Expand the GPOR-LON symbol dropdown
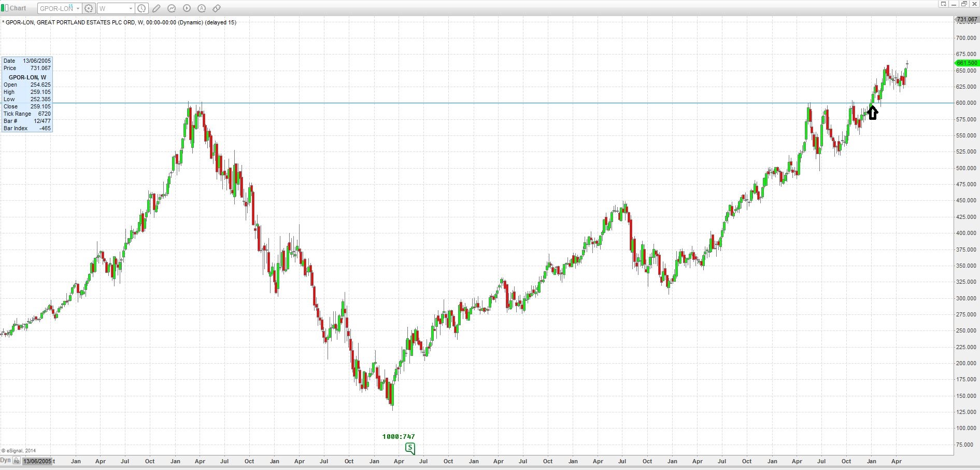This screenshot has width=980, height=470. coord(78,8)
